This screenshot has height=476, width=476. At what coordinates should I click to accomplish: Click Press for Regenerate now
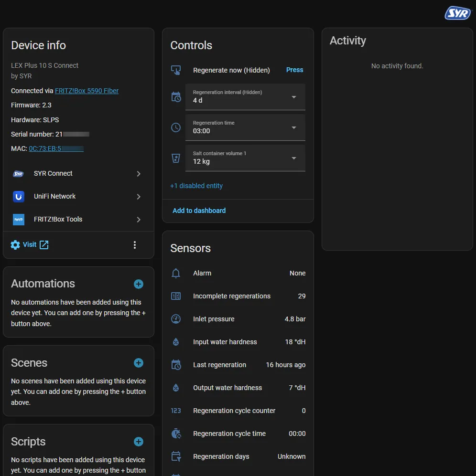click(x=294, y=70)
